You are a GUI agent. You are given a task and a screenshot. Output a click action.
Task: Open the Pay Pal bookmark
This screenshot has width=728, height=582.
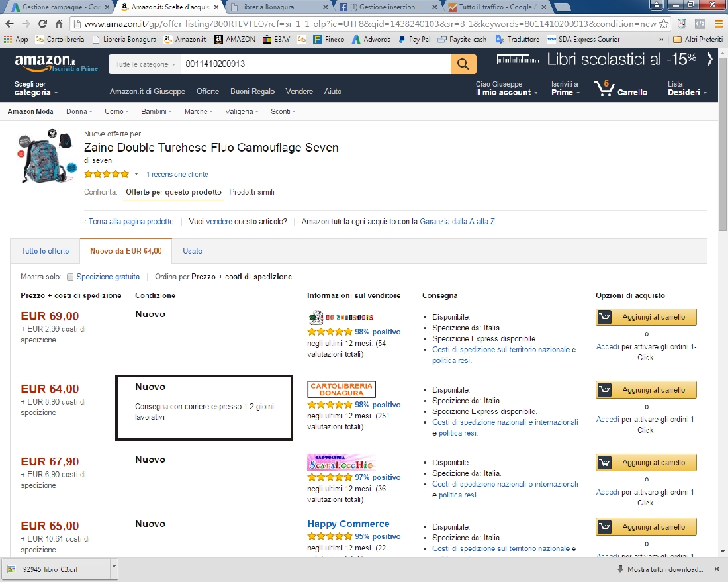(414, 40)
